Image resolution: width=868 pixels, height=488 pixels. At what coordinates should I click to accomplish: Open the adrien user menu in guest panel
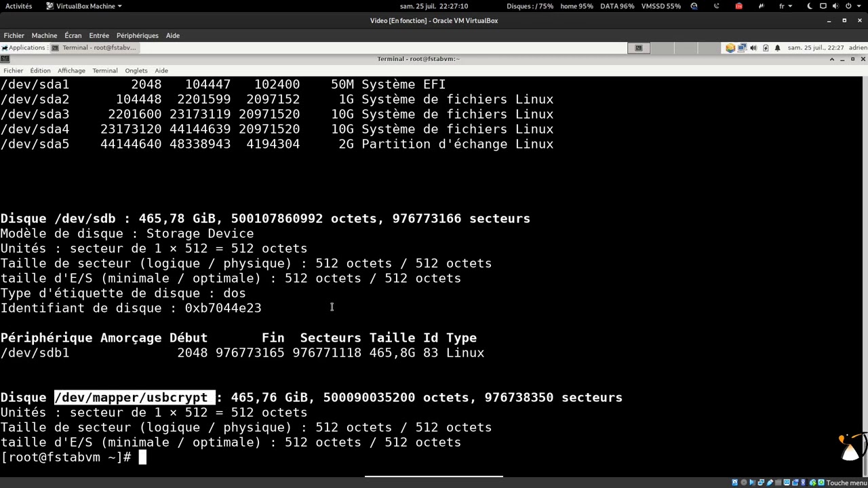(858, 47)
